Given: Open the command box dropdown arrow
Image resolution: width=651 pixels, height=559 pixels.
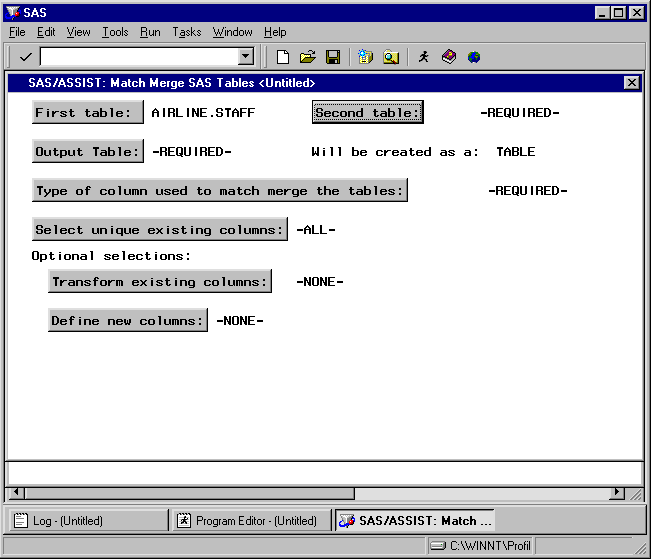Looking at the screenshot, I should coord(246,56).
